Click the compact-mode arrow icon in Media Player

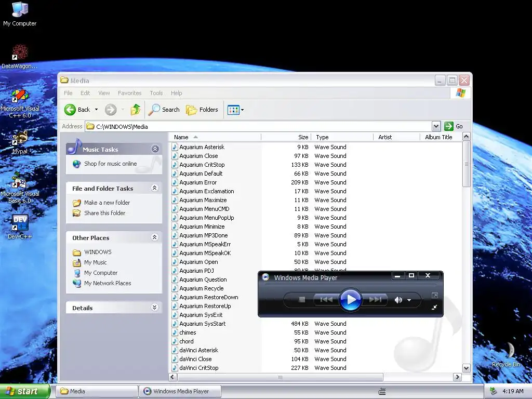click(x=434, y=308)
